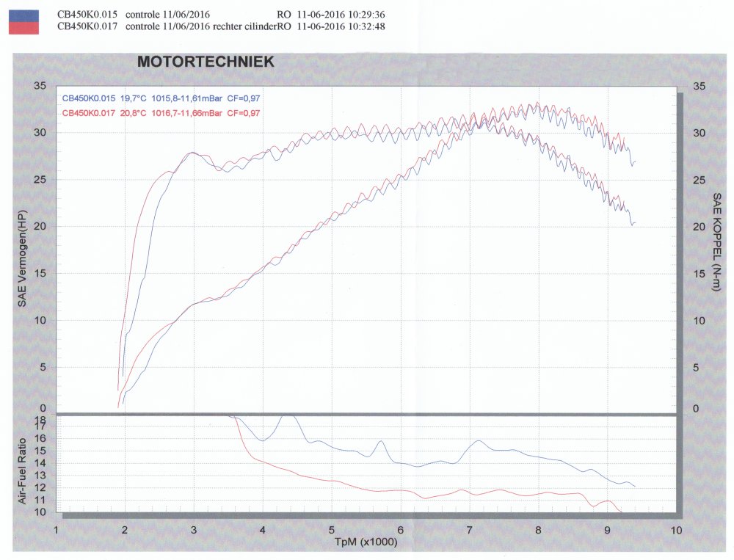The height and width of the screenshot is (560, 734).
Task: Click the red CB450K0.017 20,8°C legend entry
Action: point(161,113)
